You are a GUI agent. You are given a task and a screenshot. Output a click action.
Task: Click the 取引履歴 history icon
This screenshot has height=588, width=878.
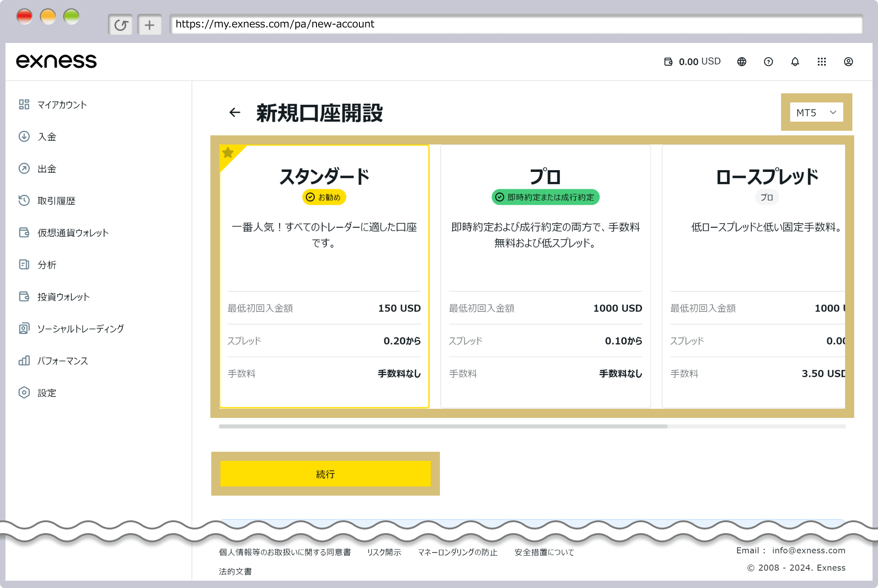pos(24,201)
